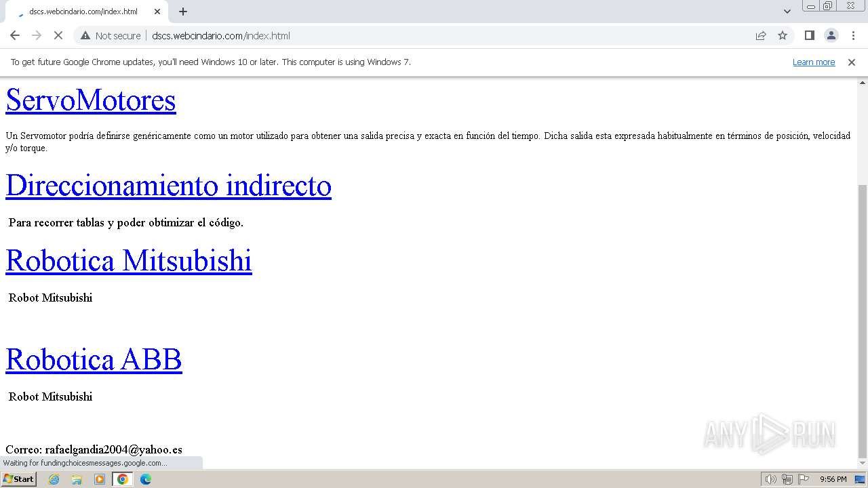
Task: Click the email rafaelgandia2004@yahoo.es text
Action: click(x=113, y=449)
